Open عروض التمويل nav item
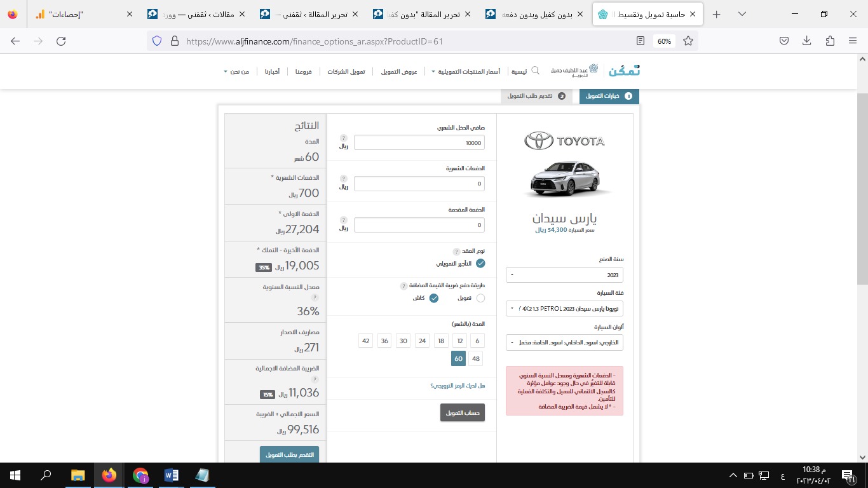This screenshot has width=868, height=488. [399, 71]
